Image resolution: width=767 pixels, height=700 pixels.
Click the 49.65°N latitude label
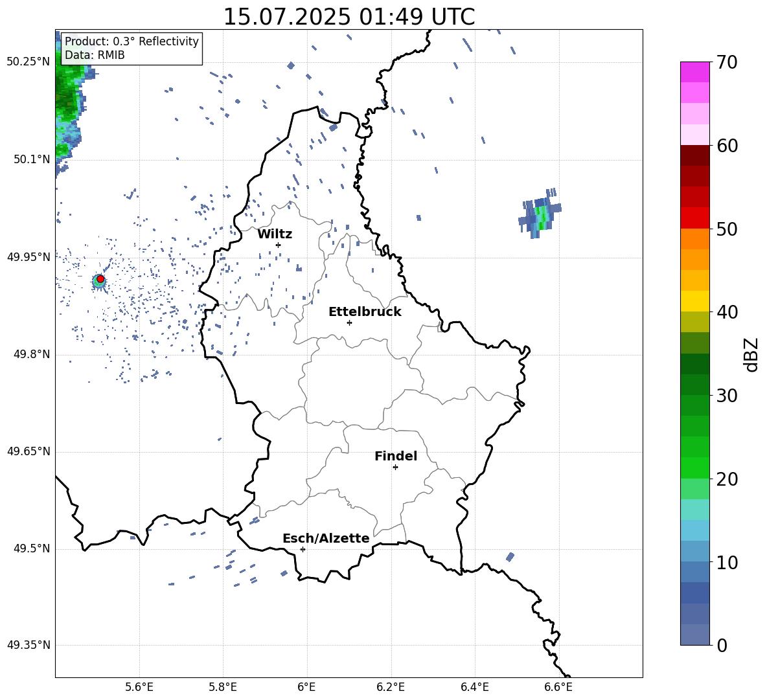click(x=29, y=451)
